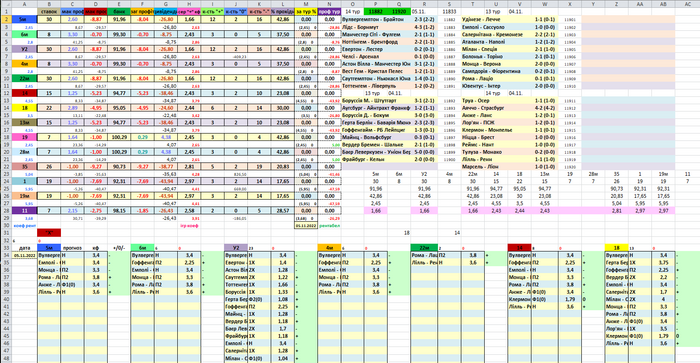Click the '05.11.2022' cell in row 34
700x363 pixels.
coord(25,255)
